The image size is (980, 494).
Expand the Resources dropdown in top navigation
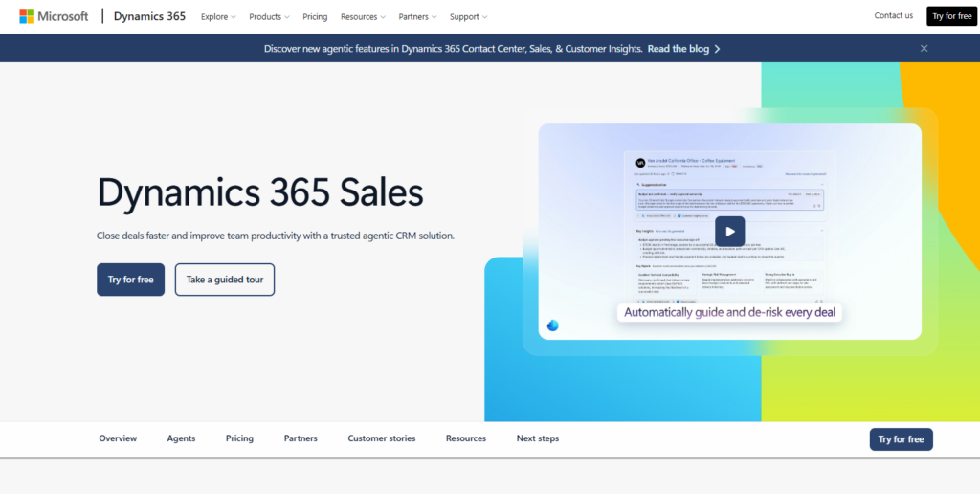(363, 17)
